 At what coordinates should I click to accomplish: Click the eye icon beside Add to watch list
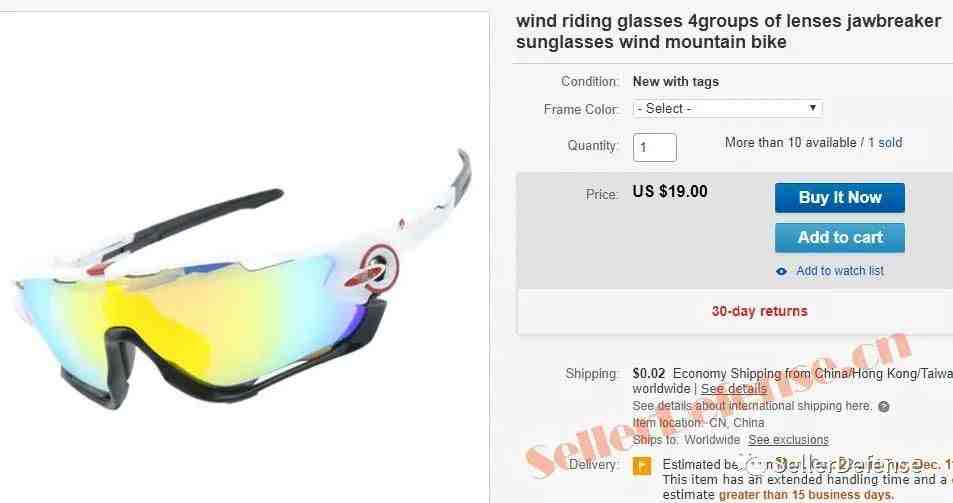(782, 272)
